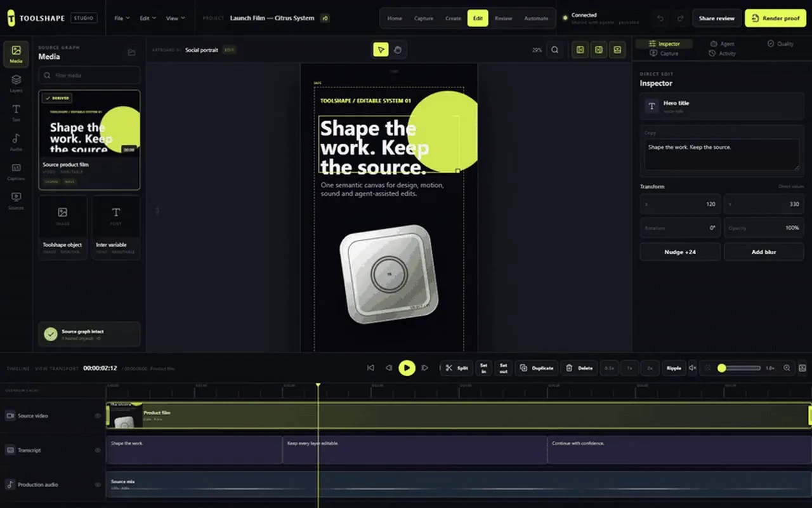Select 1x playback speed
The image size is (812, 508).
click(x=629, y=368)
